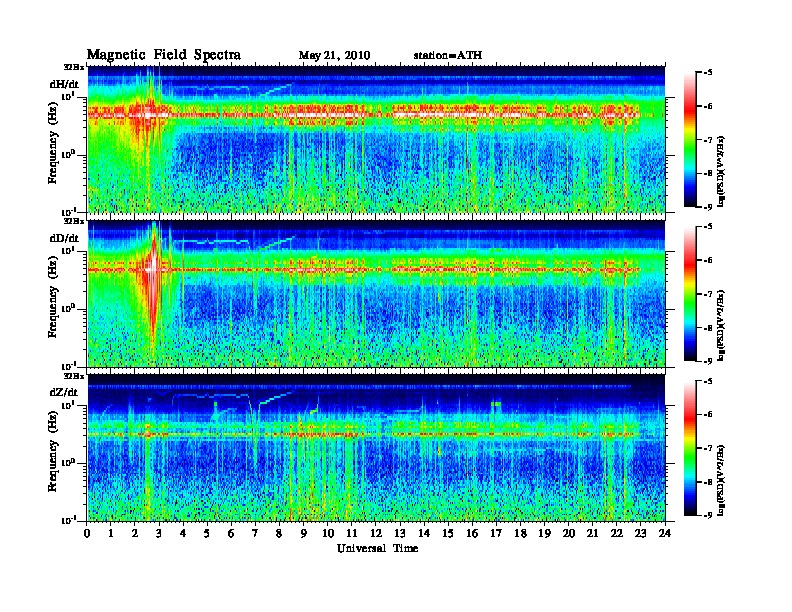This screenshot has width=792, height=612.
Task: Click the dZ/dt panel color bar
Action: pos(690,448)
